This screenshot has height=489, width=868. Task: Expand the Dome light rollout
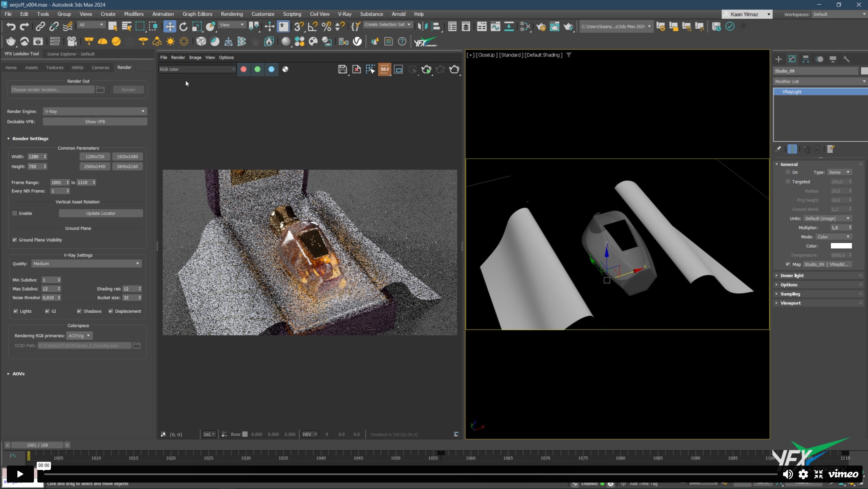[792, 276]
